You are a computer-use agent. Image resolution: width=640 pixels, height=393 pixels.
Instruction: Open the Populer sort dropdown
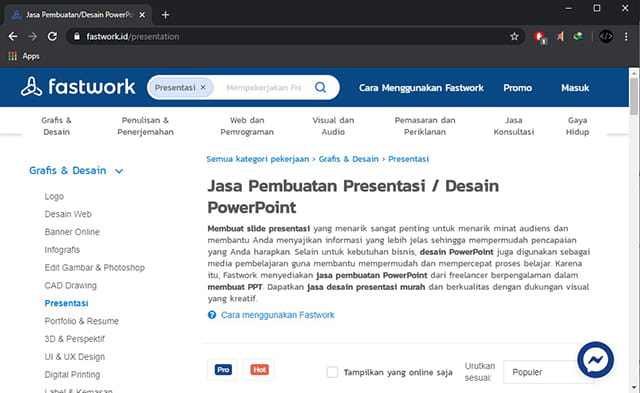[548, 372]
